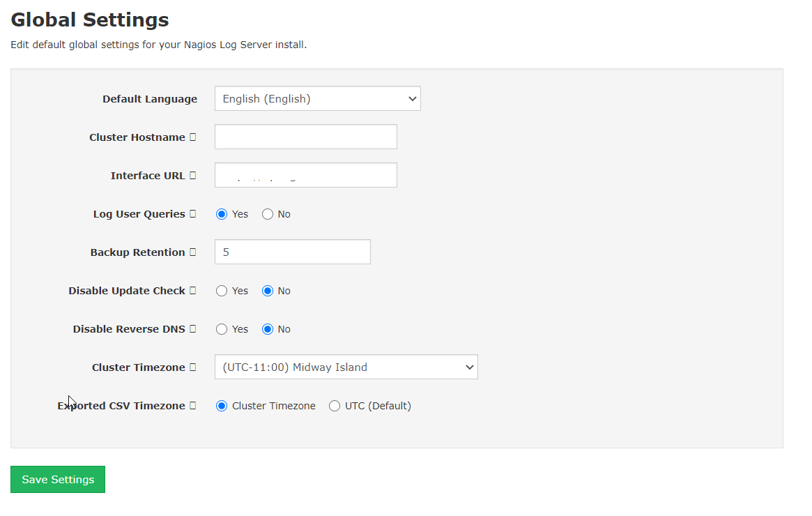Select No for Log User Queries
Viewport: 812px width, 516px height.
click(x=268, y=214)
